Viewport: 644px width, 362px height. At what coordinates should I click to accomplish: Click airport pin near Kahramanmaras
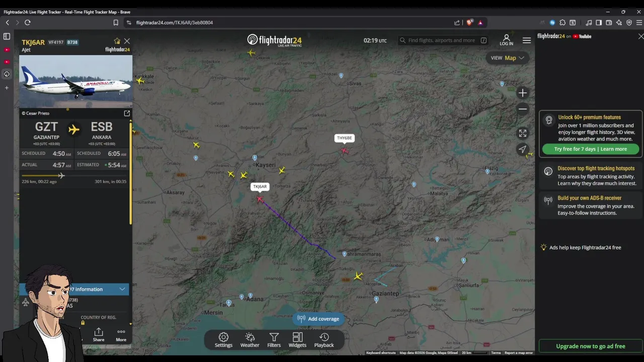(x=344, y=254)
